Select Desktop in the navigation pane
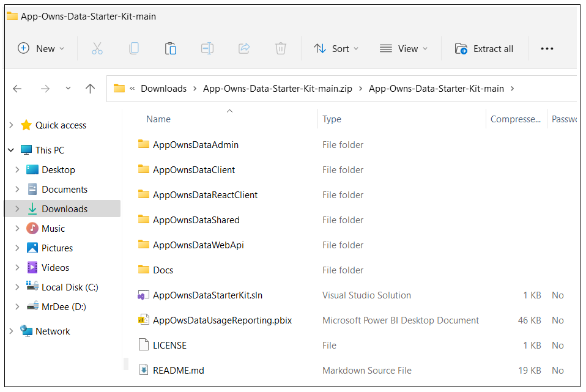 pyautogui.click(x=58, y=169)
